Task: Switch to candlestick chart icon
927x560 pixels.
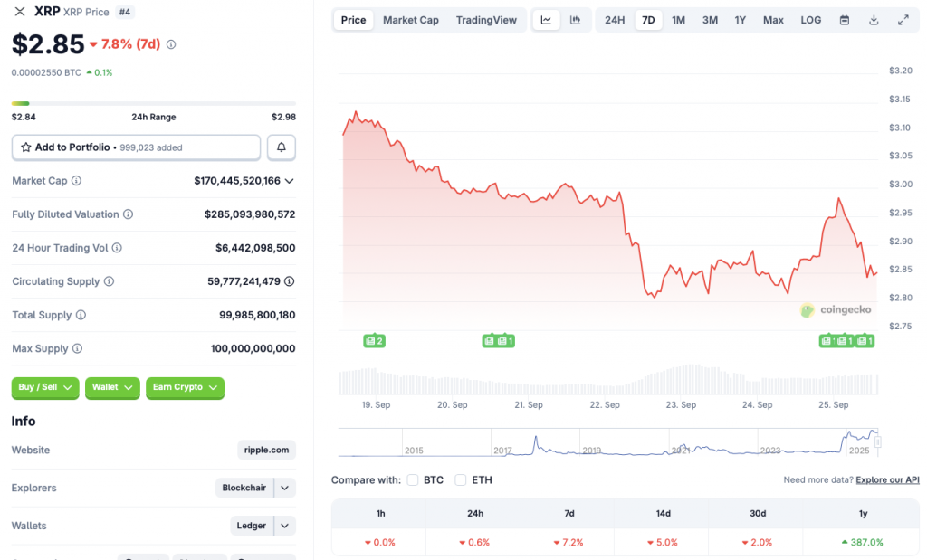Action: pyautogui.click(x=575, y=20)
